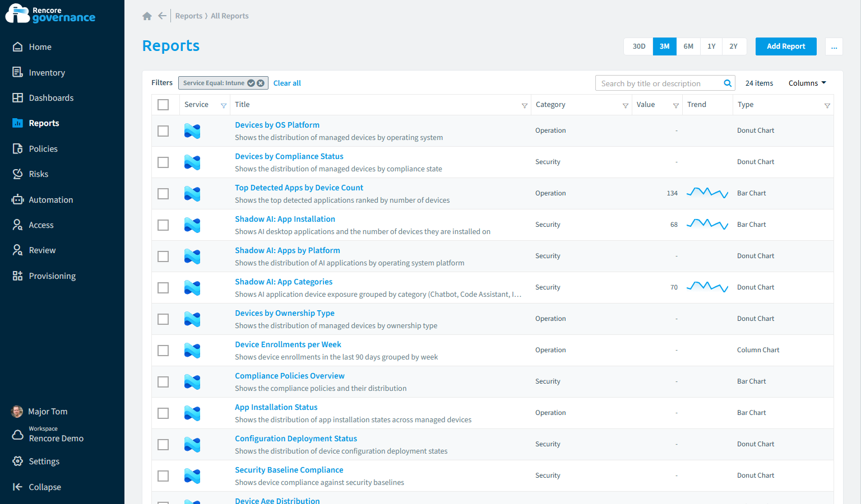Click Clear all filters link

(x=287, y=83)
